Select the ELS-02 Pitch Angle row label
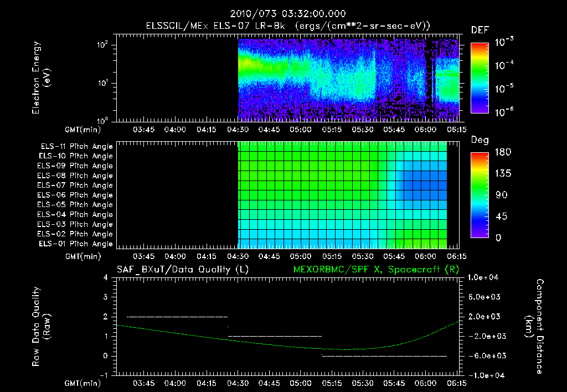The image size is (567, 392). [x=75, y=234]
